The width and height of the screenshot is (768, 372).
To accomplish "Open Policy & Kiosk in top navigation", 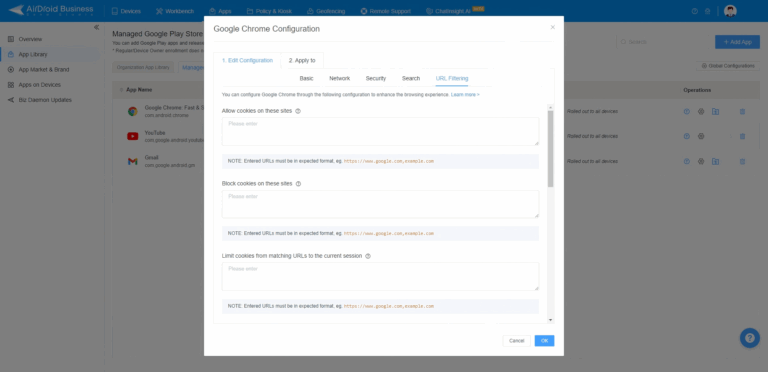I will (269, 11).
